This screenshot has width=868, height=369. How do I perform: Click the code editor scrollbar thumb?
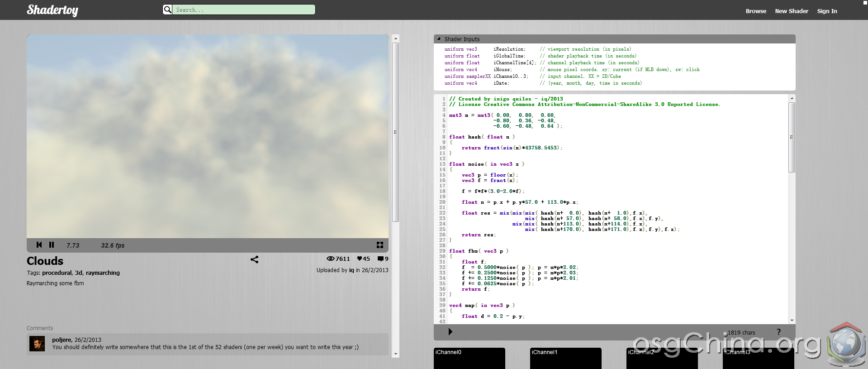tap(792, 137)
